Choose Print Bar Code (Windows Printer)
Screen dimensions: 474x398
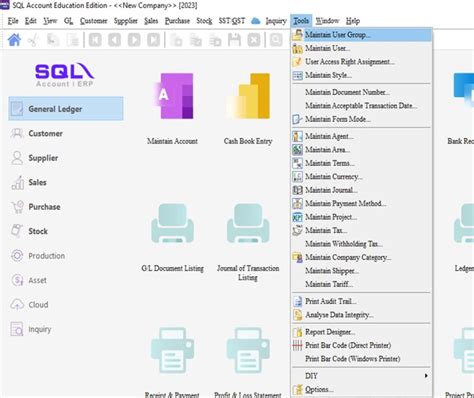click(x=362, y=359)
